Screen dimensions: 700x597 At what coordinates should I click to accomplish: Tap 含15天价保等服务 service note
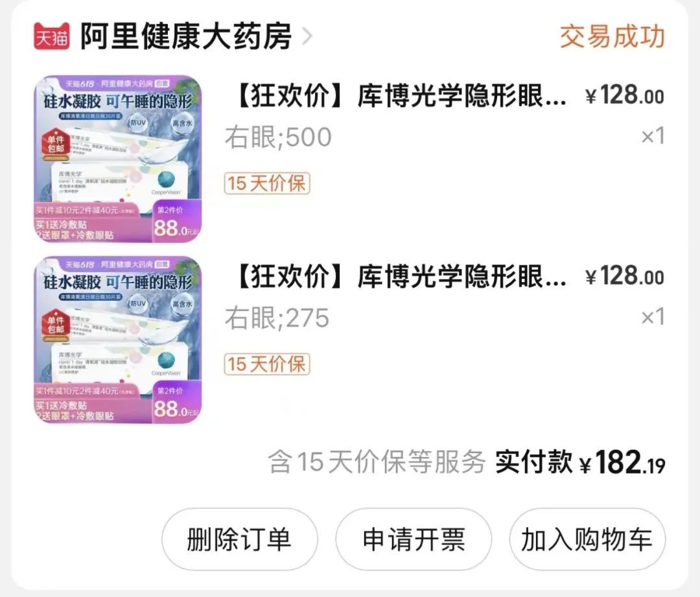coord(377,462)
